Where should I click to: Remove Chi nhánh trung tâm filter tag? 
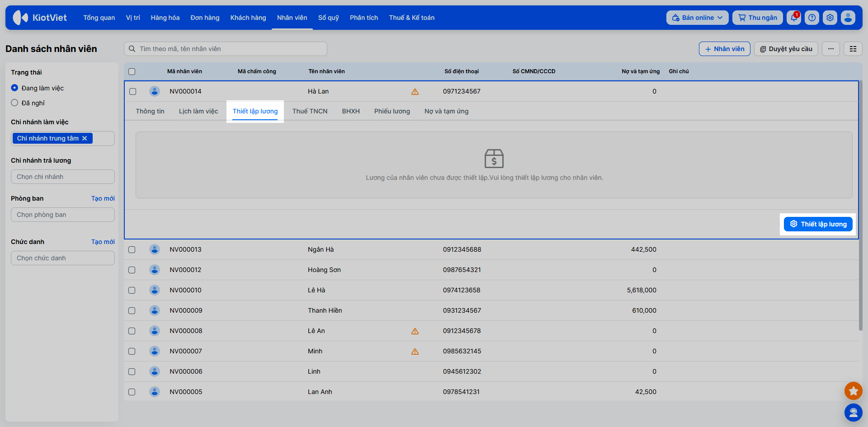click(85, 138)
